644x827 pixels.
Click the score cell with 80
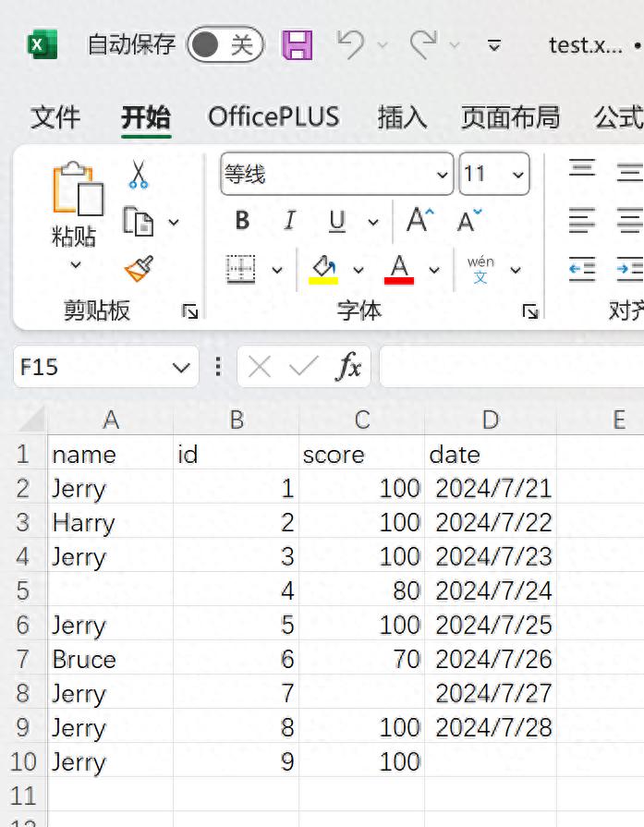pyautogui.click(x=362, y=590)
